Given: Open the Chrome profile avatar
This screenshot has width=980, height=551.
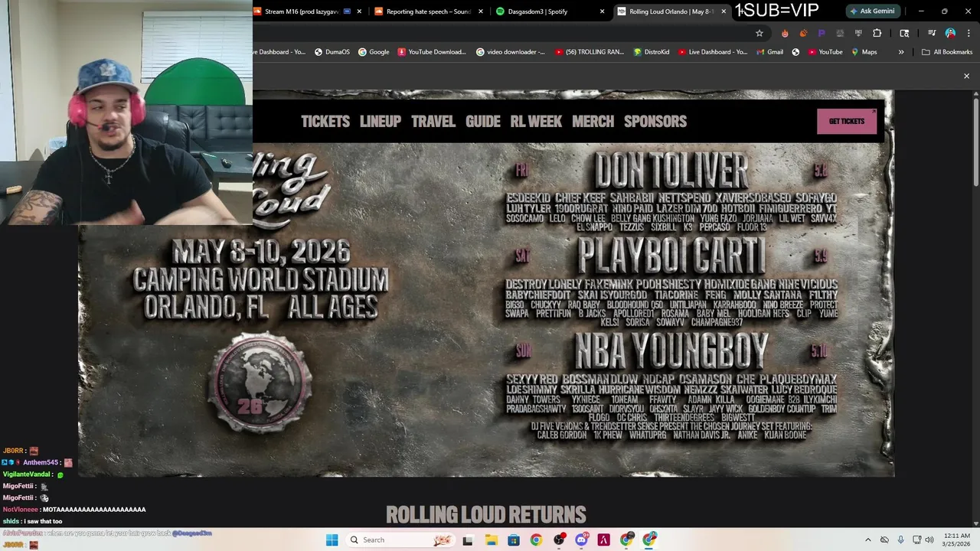Looking at the screenshot, I should coord(950,33).
